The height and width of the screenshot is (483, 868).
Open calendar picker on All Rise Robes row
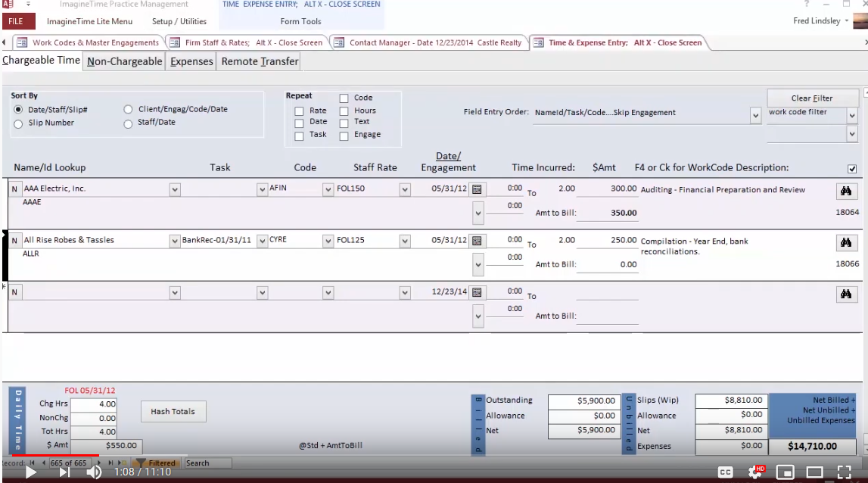point(477,241)
